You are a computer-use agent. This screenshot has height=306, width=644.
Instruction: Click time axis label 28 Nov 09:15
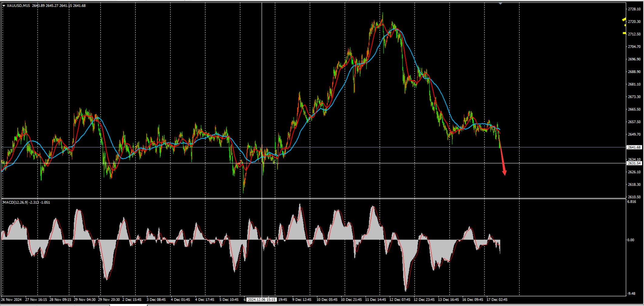point(60,300)
